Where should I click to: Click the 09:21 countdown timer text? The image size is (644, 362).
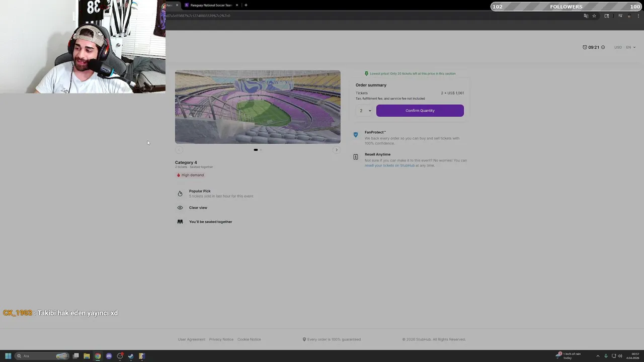point(594,47)
